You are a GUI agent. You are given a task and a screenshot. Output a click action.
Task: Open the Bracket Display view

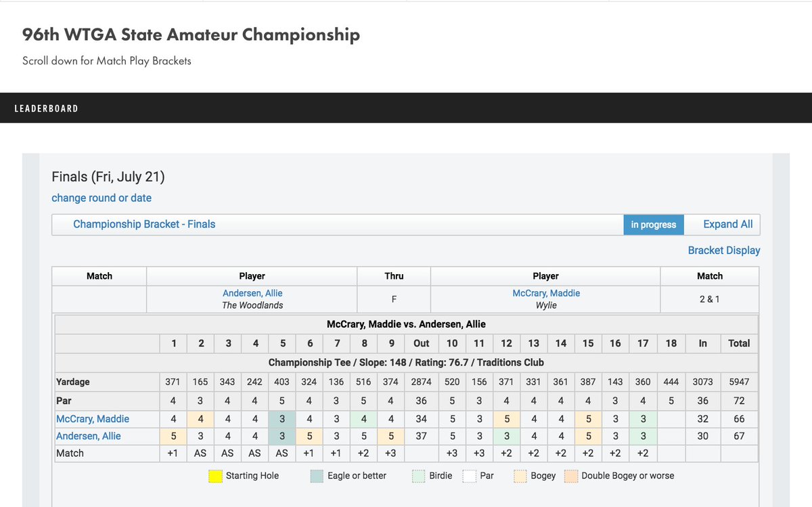pos(724,250)
